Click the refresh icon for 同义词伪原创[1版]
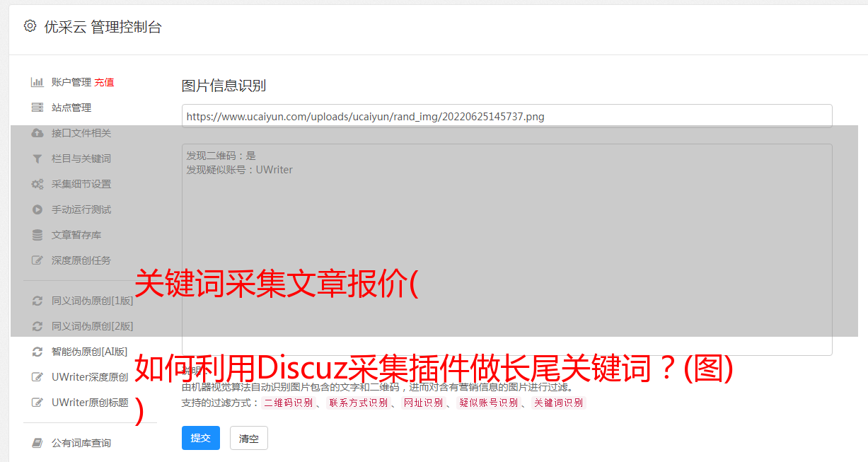The width and height of the screenshot is (868, 462). coord(37,301)
